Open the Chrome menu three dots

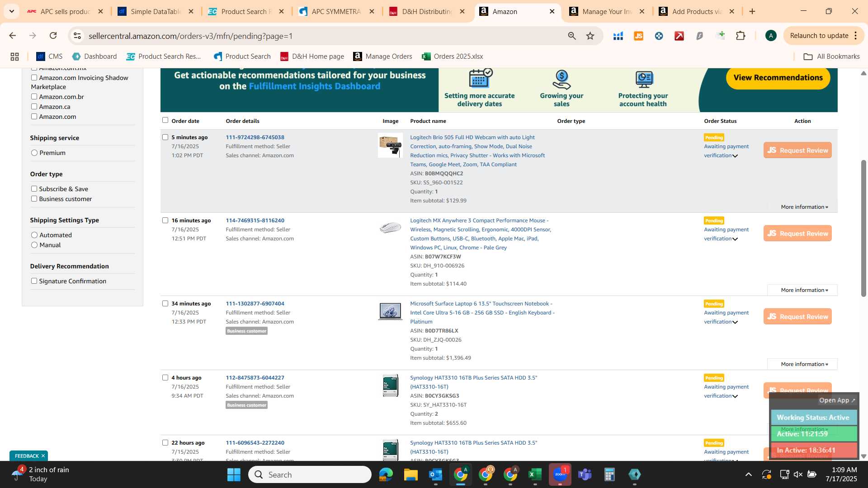tap(856, 36)
